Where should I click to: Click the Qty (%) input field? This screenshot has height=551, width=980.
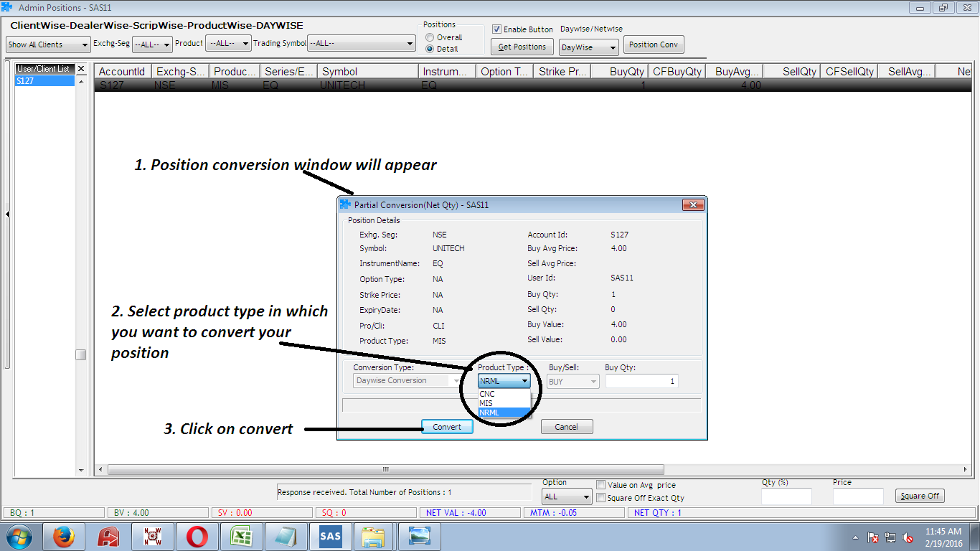click(x=786, y=496)
